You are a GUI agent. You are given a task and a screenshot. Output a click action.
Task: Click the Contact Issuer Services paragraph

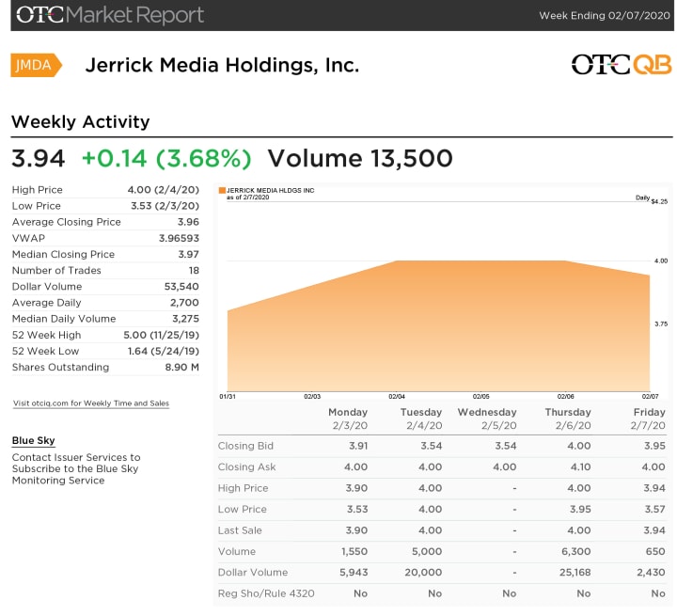point(76,469)
